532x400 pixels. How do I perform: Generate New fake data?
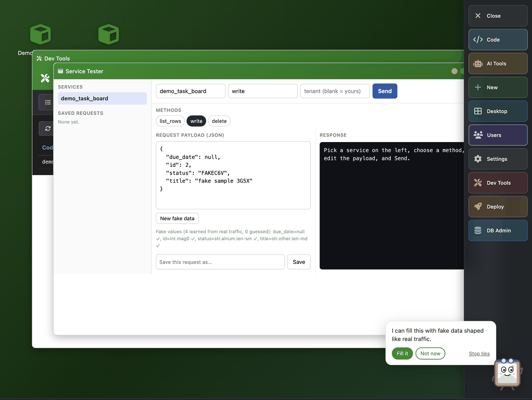pyautogui.click(x=177, y=218)
